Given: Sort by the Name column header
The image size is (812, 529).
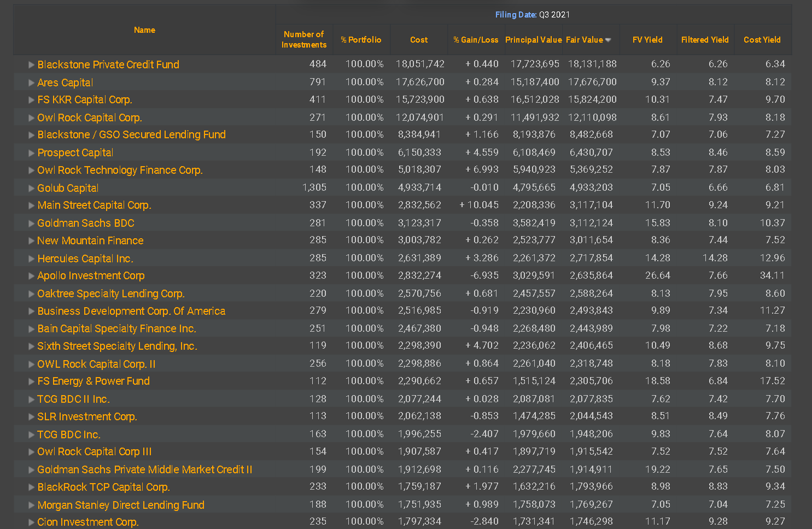Looking at the screenshot, I should pyautogui.click(x=144, y=30).
